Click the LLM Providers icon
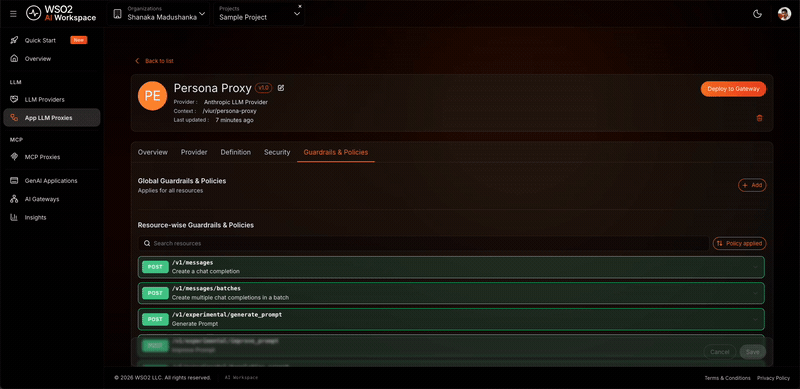The width and height of the screenshot is (800, 389). click(14, 100)
